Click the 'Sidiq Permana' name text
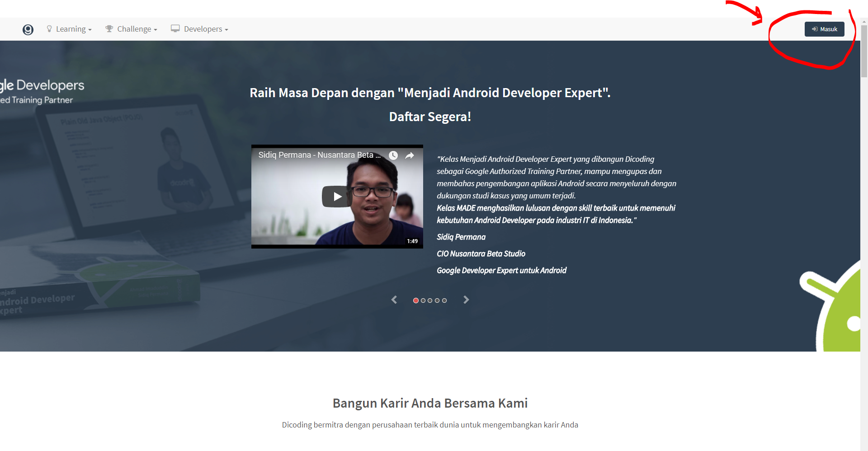The height and width of the screenshot is (451, 868). [461, 237]
